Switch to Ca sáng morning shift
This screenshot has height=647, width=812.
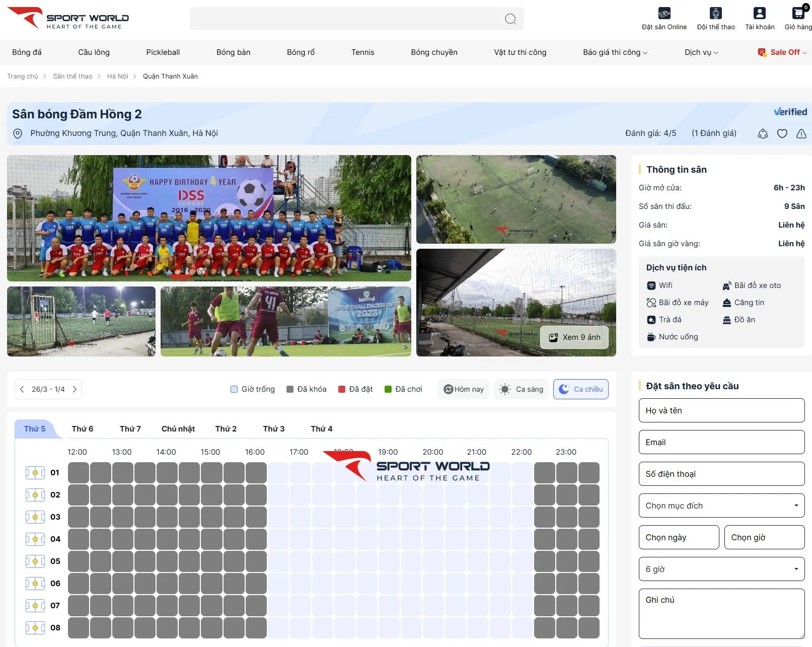point(522,389)
